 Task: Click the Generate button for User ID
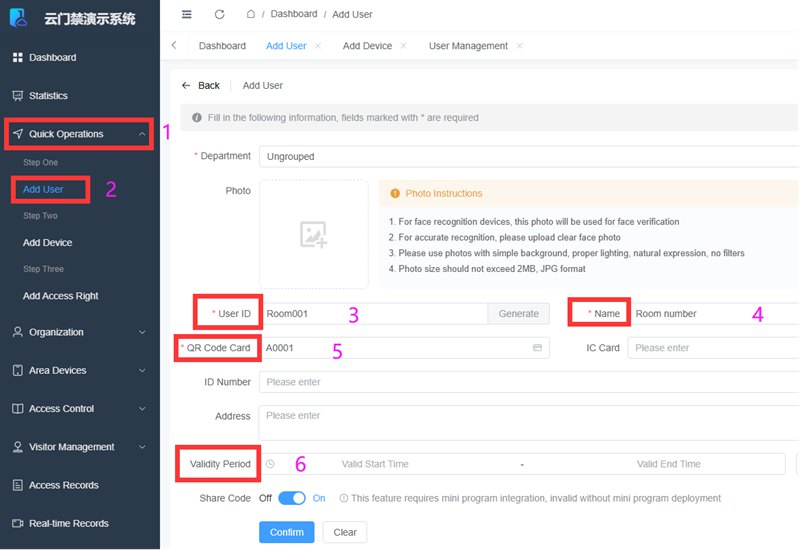click(518, 314)
